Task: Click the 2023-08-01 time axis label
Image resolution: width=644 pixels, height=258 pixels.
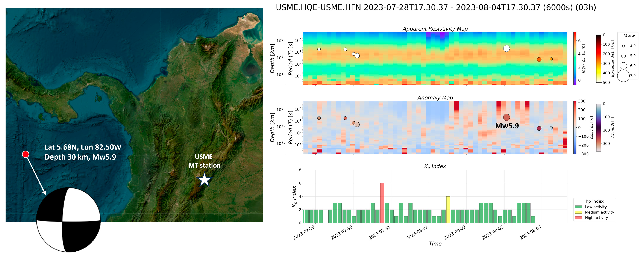Action: pos(417,232)
